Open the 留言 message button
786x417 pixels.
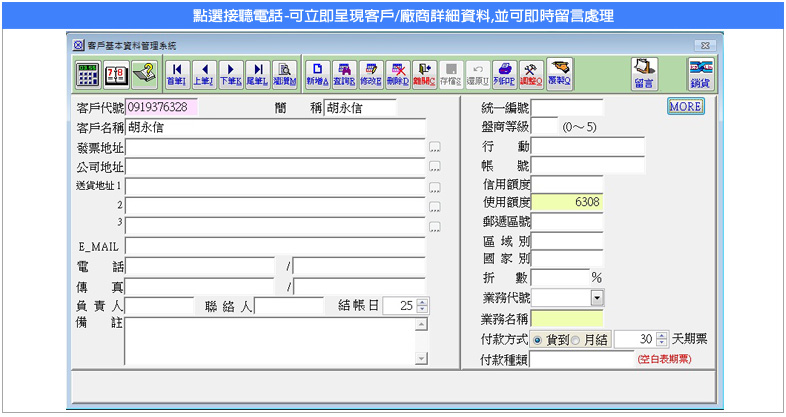point(644,74)
